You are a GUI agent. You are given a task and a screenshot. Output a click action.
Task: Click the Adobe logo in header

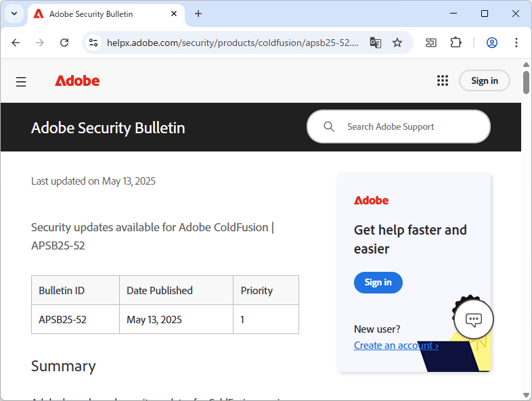[77, 81]
